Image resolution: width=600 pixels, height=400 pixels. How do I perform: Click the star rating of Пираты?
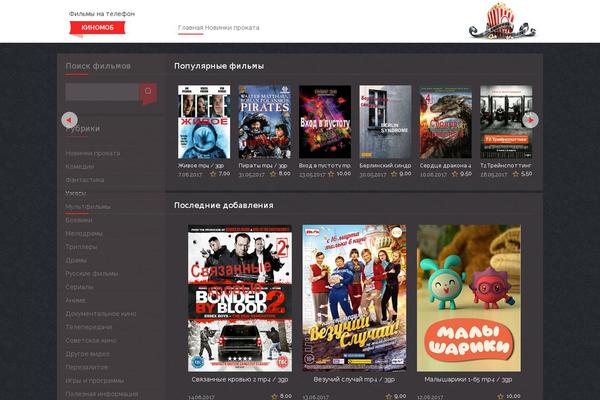[273, 174]
